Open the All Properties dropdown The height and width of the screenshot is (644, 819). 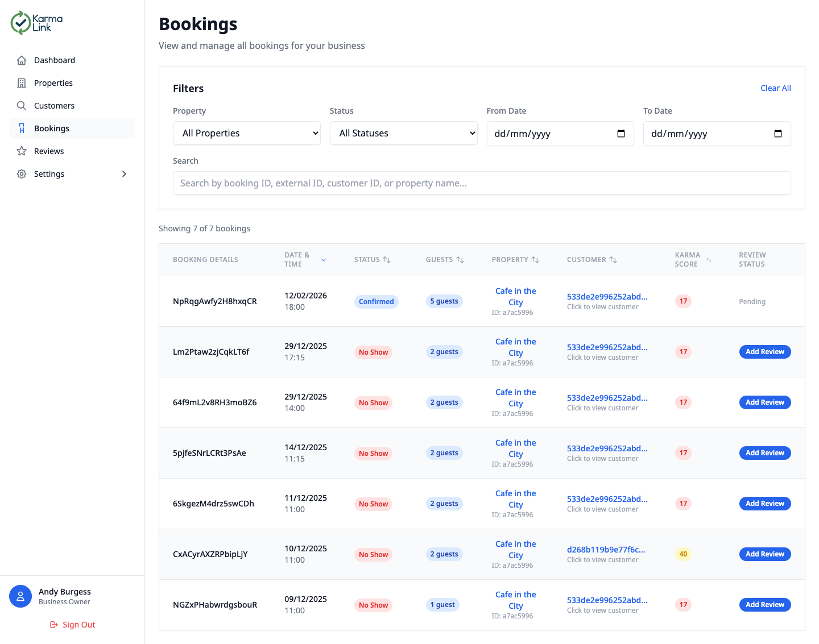[x=246, y=133]
